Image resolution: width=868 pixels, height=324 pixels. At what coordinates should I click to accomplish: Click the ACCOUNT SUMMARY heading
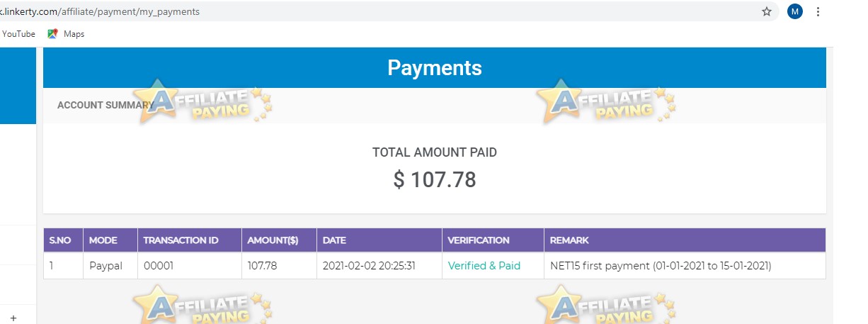105,105
